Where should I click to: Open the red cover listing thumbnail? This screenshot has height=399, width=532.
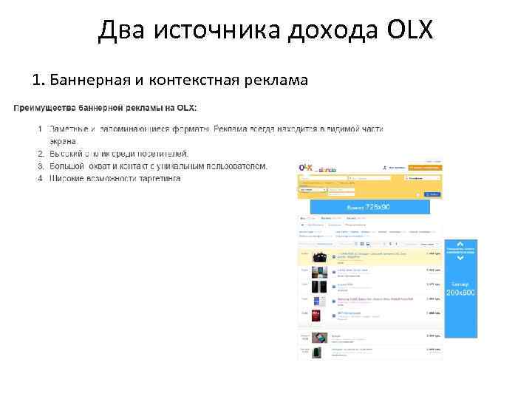[x=316, y=316]
